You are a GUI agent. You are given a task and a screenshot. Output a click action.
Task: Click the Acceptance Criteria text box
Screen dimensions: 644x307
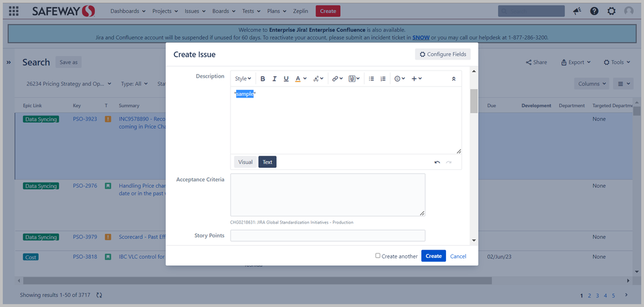tap(328, 195)
